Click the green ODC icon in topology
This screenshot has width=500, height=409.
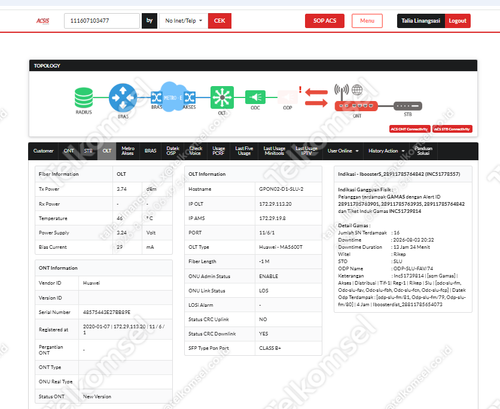tap(255, 97)
